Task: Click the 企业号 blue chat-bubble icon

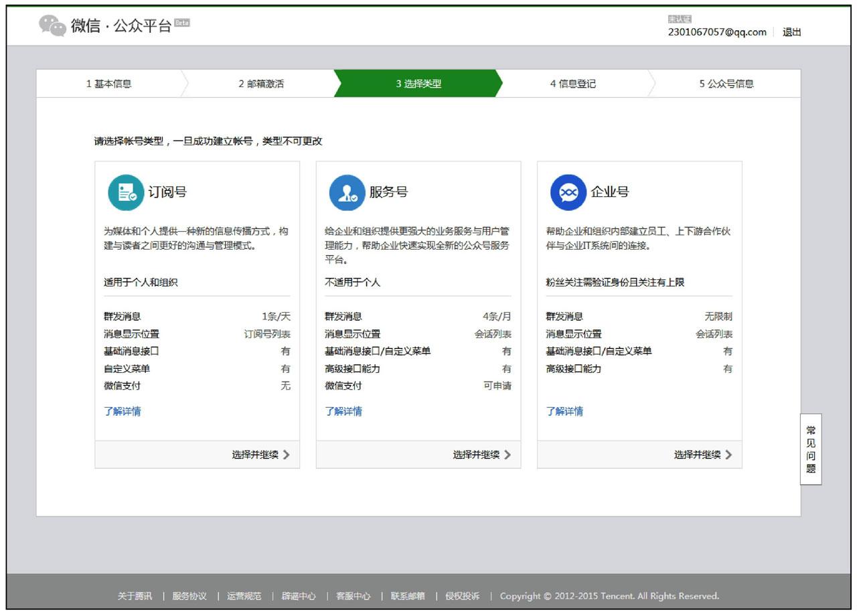Action: click(x=568, y=193)
